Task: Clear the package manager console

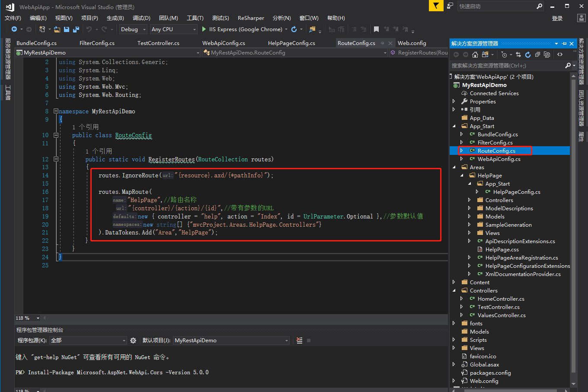Action: tap(300, 341)
